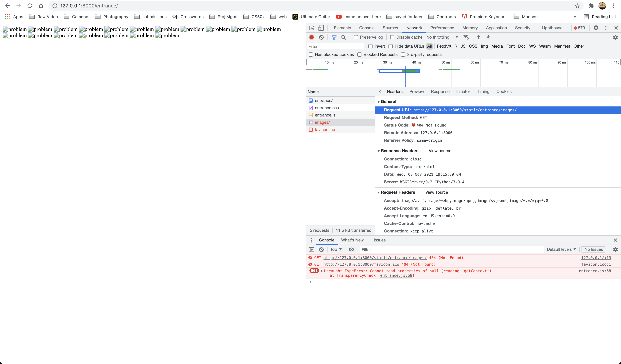Check Hide data URLs checkbox
The height and width of the screenshot is (364, 621).
pyautogui.click(x=391, y=46)
